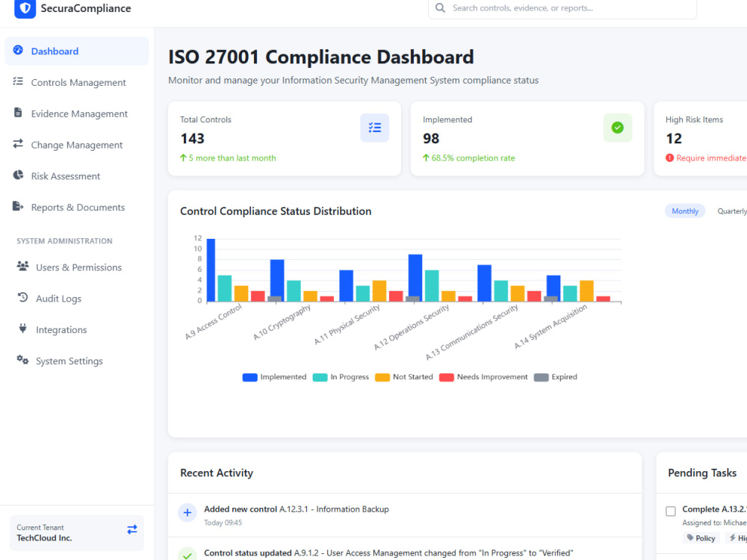Viewport: 747px width, 560px height.
Task: Click the 68.5% completion rate text
Action: [x=473, y=158]
